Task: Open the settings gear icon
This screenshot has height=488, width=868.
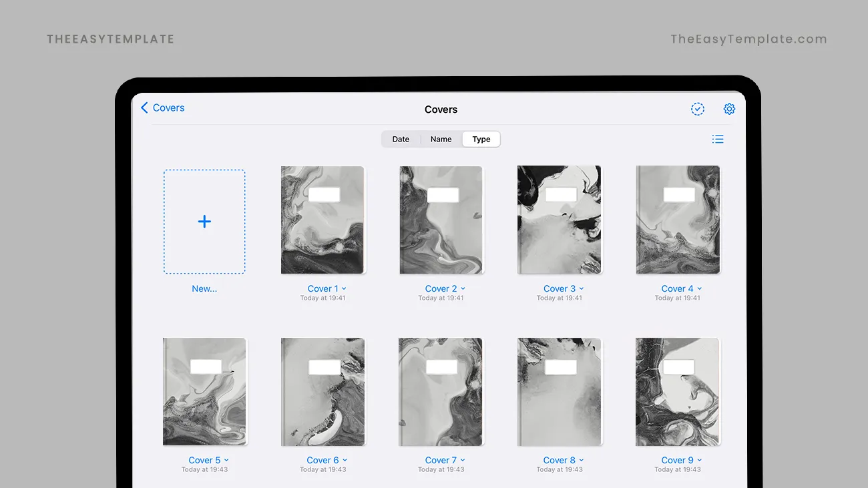Action: [x=729, y=109]
